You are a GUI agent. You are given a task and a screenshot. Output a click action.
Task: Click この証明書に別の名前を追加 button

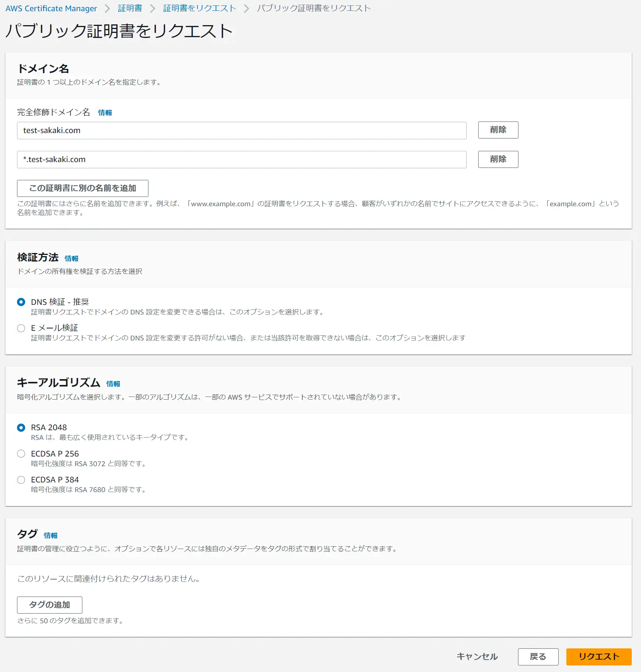pyautogui.click(x=83, y=188)
